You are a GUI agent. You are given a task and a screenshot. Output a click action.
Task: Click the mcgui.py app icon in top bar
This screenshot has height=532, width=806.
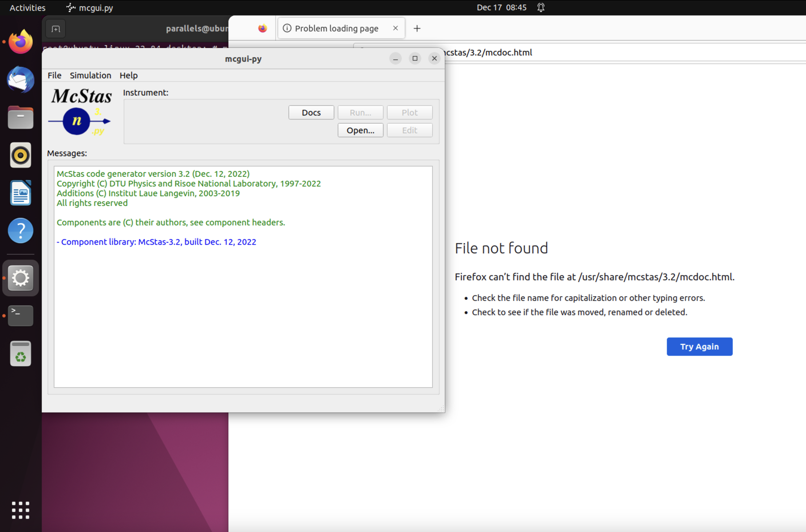click(x=70, y=7)
